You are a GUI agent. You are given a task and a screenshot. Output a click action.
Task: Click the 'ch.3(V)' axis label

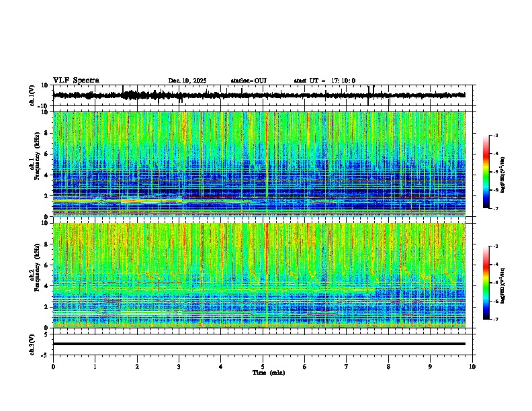point(32,345)
